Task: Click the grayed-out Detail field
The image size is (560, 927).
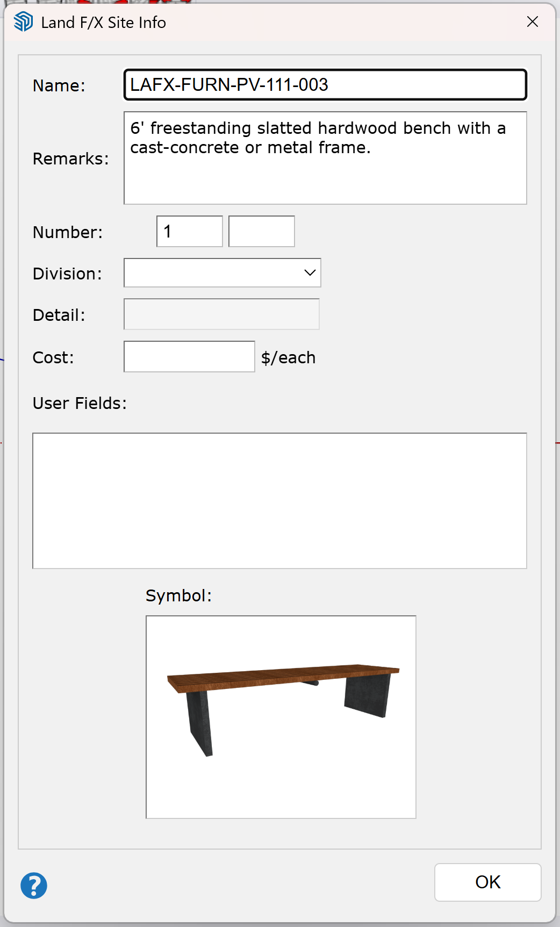Action: 221,314
